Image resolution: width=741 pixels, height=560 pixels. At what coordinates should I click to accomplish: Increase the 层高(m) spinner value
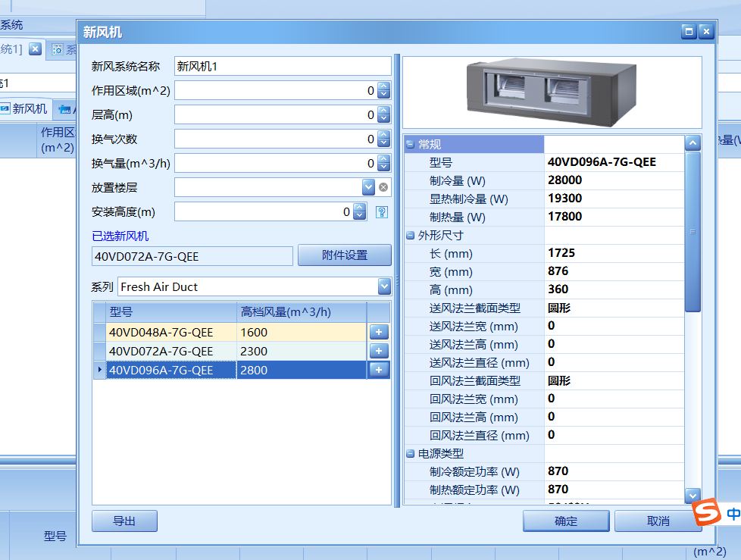coord(383,111)
